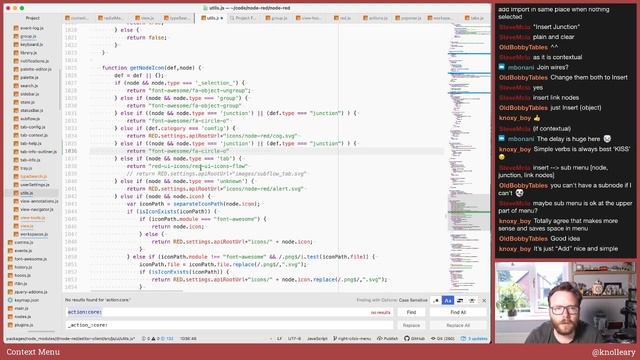Switch to the actions.js editor tab
Viewport: 640px width, 360px height.
tap(375, 18)
